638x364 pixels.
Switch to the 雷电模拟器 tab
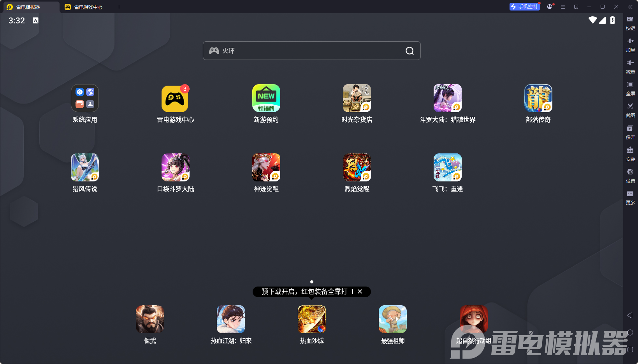pos(30,7)
